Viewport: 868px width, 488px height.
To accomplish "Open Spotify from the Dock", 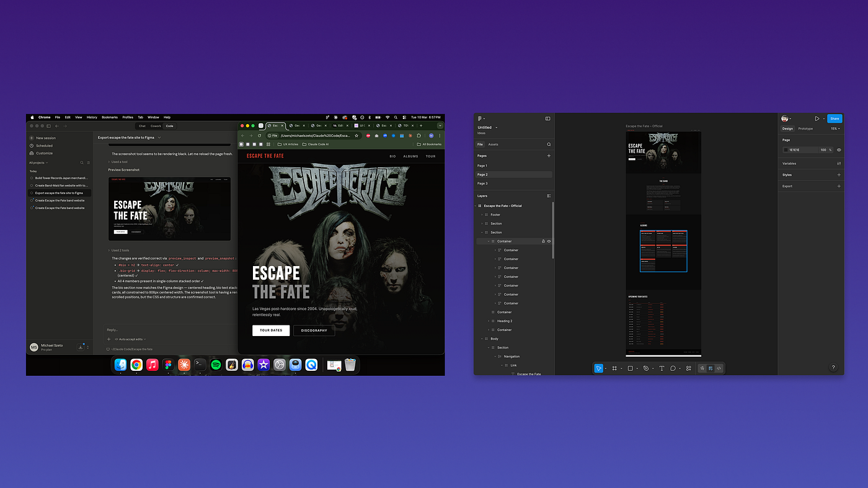I will [216, 365].
